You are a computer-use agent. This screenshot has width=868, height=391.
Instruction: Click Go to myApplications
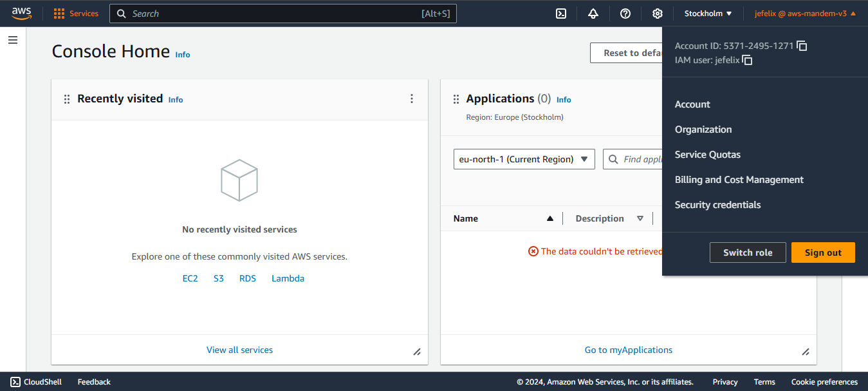[629, 350]
